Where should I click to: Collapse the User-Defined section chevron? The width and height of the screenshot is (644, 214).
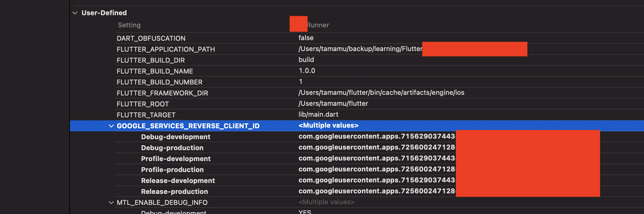tap(75, 13)
